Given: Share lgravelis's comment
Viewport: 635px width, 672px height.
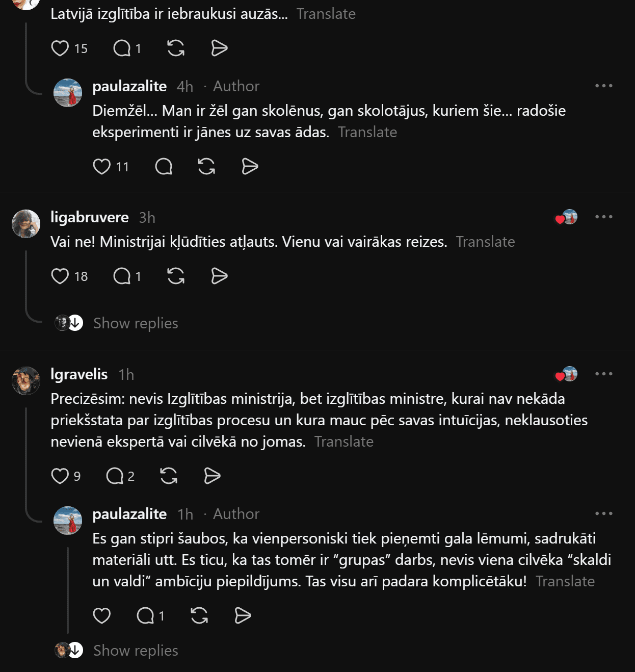Looking at the screenshot, I should tap(212, 476).
